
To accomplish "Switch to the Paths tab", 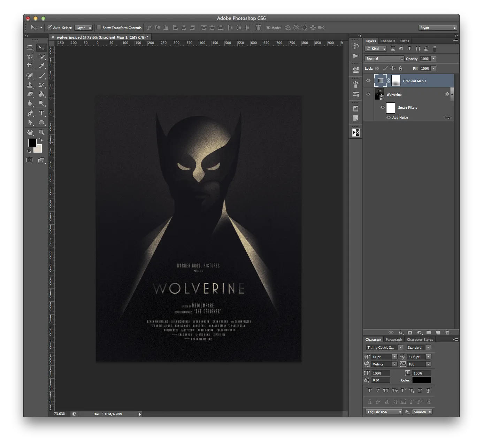I will [x=405, y=41].
